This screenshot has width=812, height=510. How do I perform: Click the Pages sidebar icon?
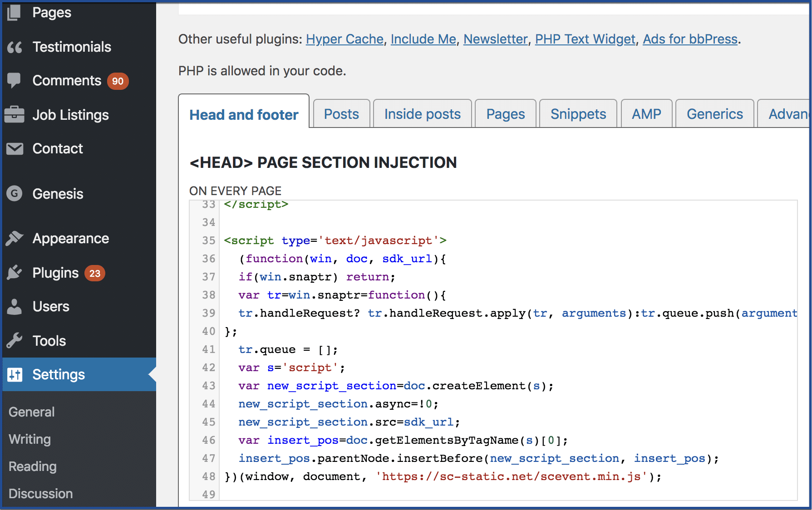click(15, 13)
